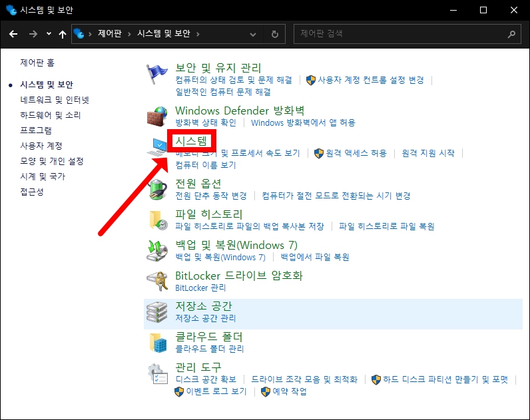Click the search magnifier icon
The width and height of the screenshot is (530, 420).
point(511,34)
